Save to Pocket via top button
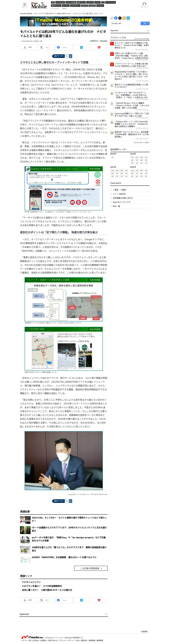This screenshot has width=169, height=644. [99, 47]
